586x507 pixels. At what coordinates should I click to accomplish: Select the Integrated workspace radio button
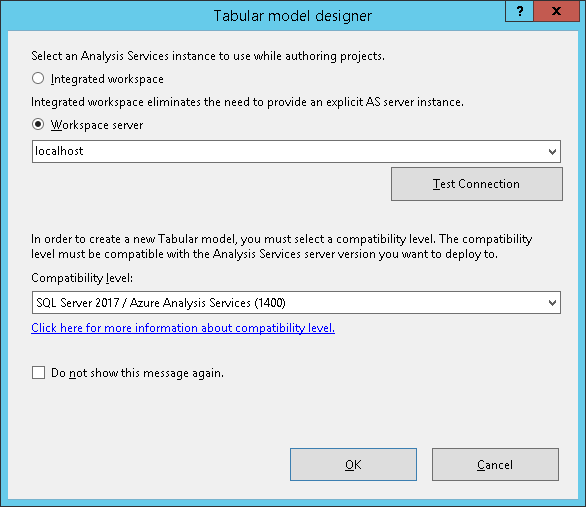tap(38, 79)
